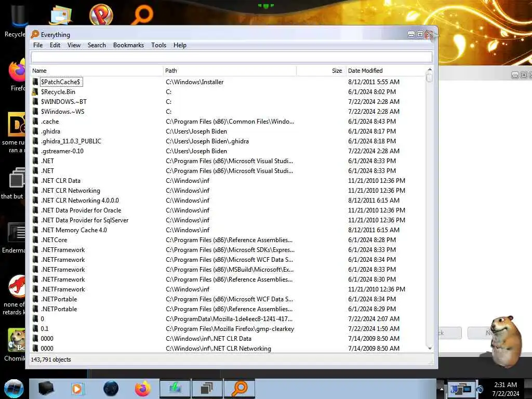Select .NET Data Provider for SqlServer
Viewport: 532px width, 399px height.
[x=85, y=220]
